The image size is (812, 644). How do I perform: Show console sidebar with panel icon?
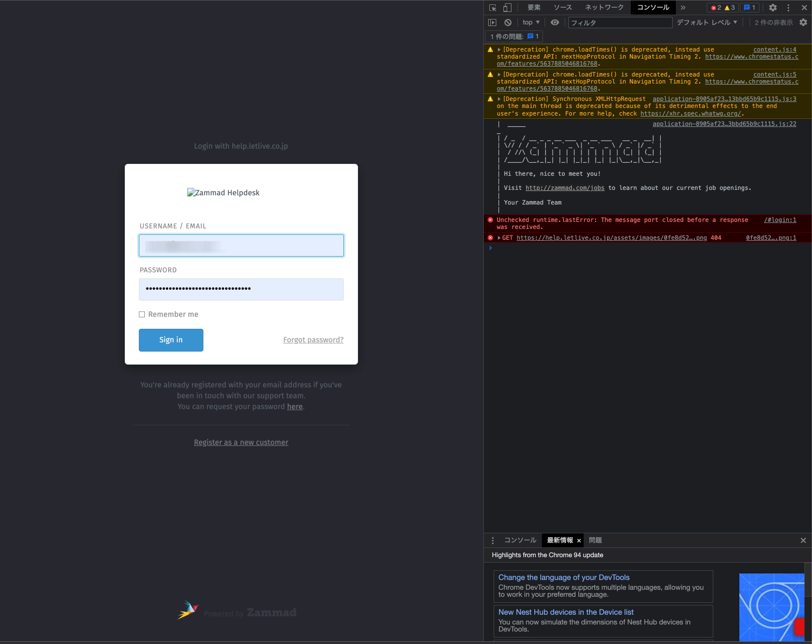(x=492, y=22)
